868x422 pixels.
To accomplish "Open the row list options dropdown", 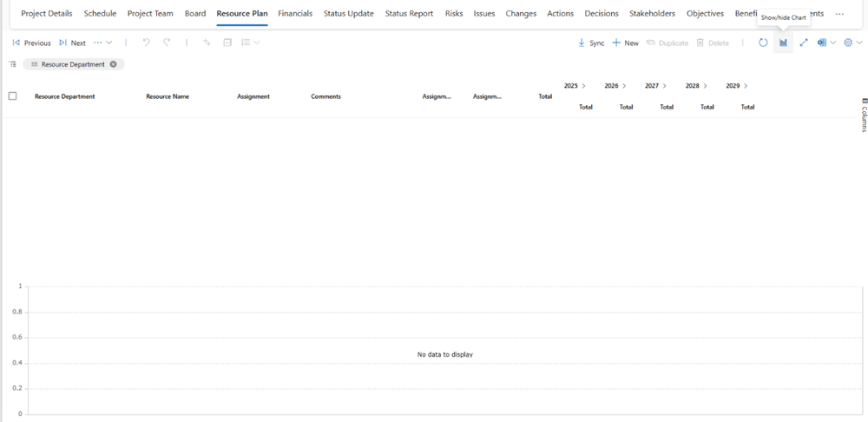I will click(250, 43).
